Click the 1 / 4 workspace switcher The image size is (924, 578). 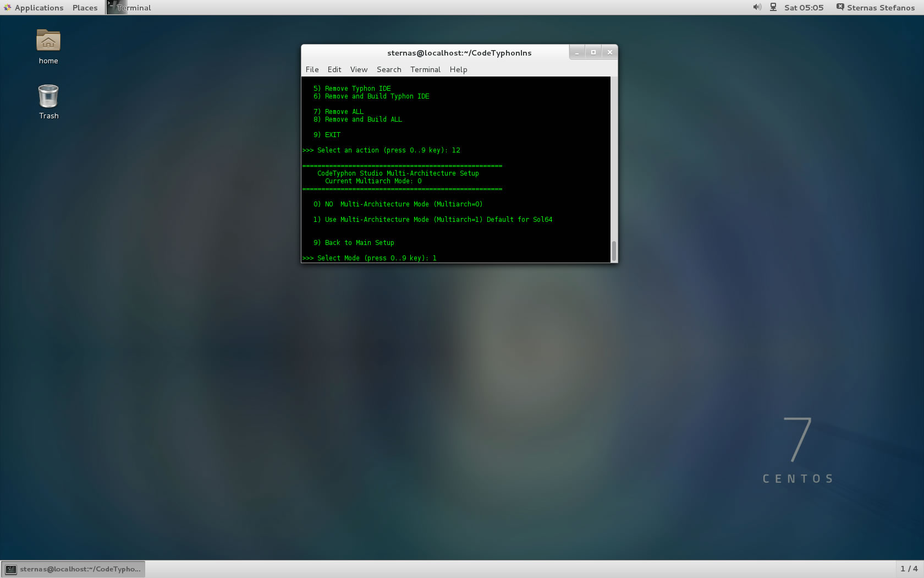tap(909, 569)
